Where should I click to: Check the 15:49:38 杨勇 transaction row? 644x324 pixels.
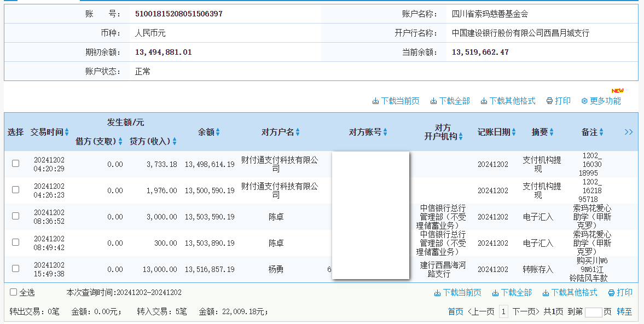[16, 269]
